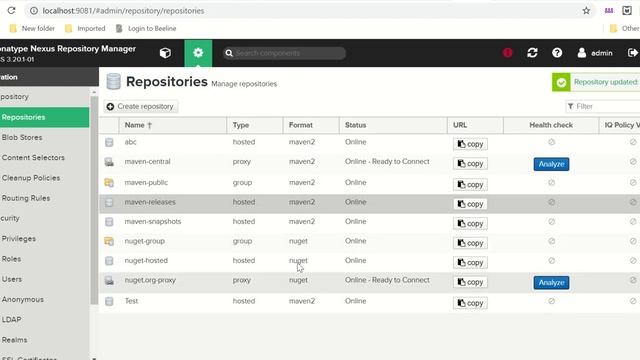Click the maven-public group repository icon

[109, 182]
